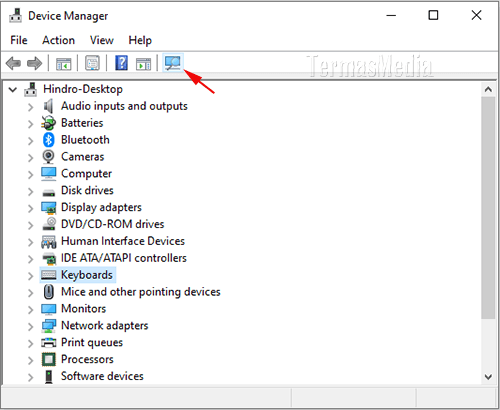Expand the Bluetooth chevron

click(30, 141)
